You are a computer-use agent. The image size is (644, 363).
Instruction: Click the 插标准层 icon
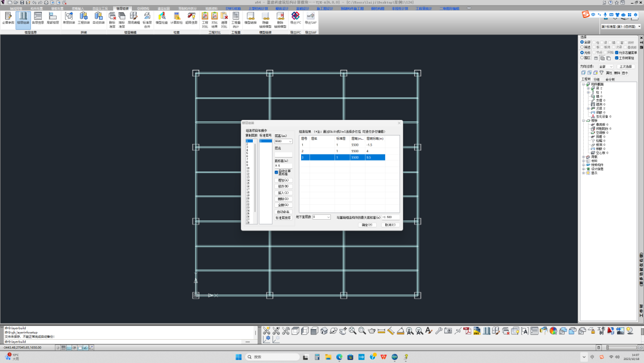pos(122,20)
